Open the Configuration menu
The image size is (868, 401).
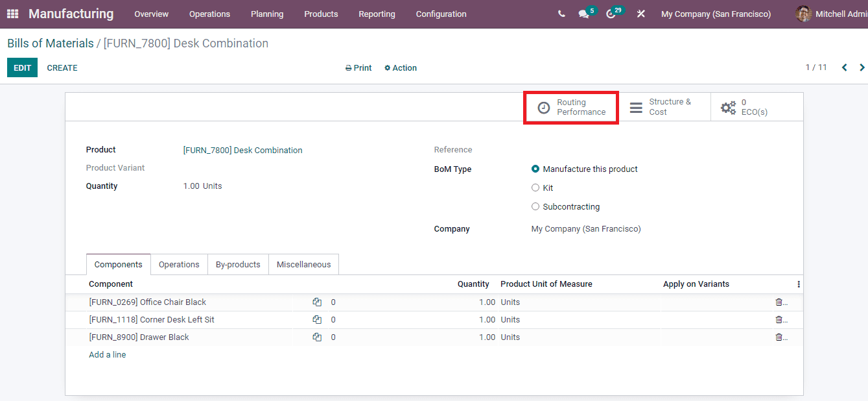click(441, 14)
